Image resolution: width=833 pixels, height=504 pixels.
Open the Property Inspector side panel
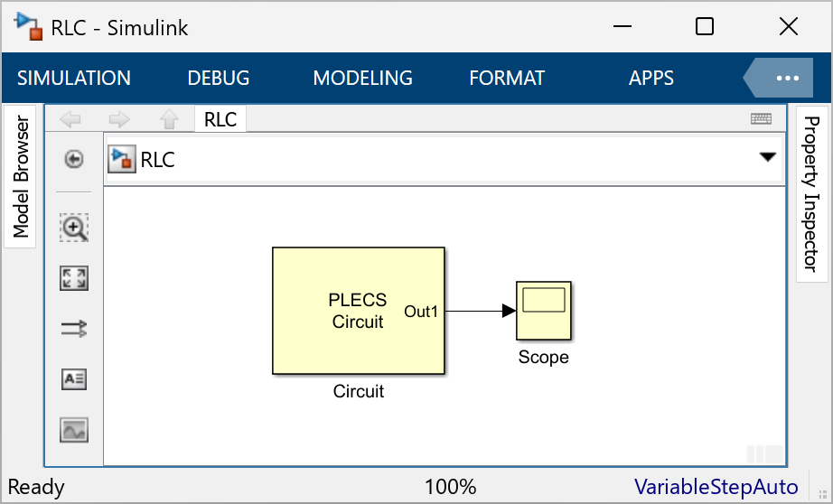811,193
